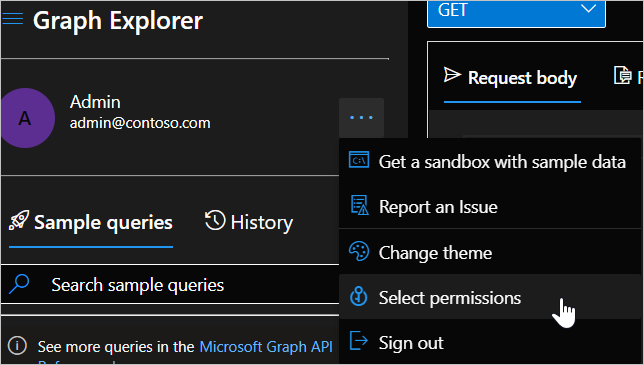Click the Admin name text

tap(95, 102)
